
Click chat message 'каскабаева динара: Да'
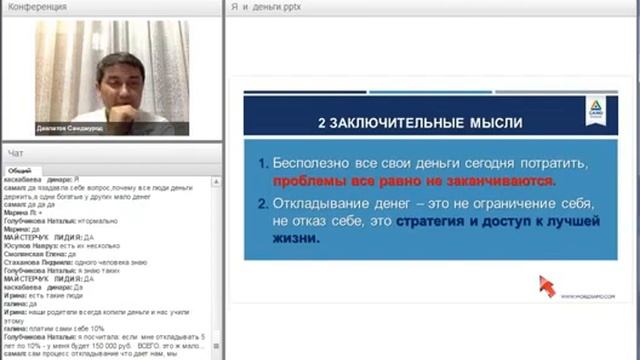tap(43, 287)
